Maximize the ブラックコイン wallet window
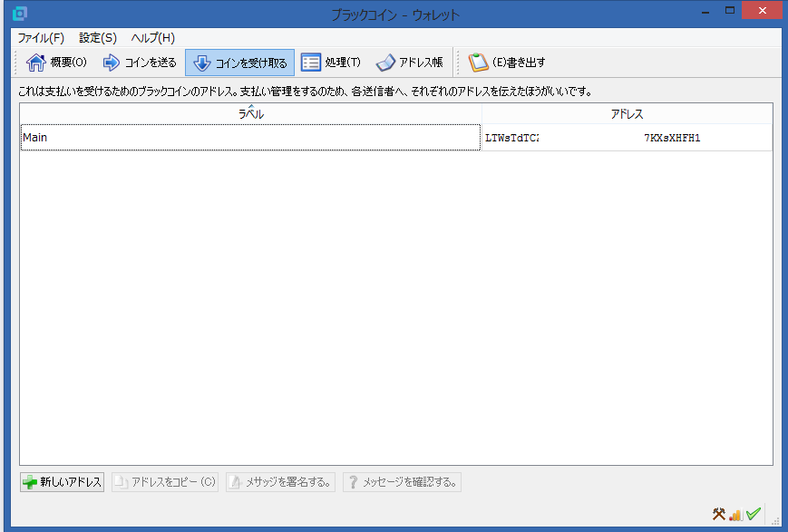Viewport: 788px width, 532px height. [730, 11]
